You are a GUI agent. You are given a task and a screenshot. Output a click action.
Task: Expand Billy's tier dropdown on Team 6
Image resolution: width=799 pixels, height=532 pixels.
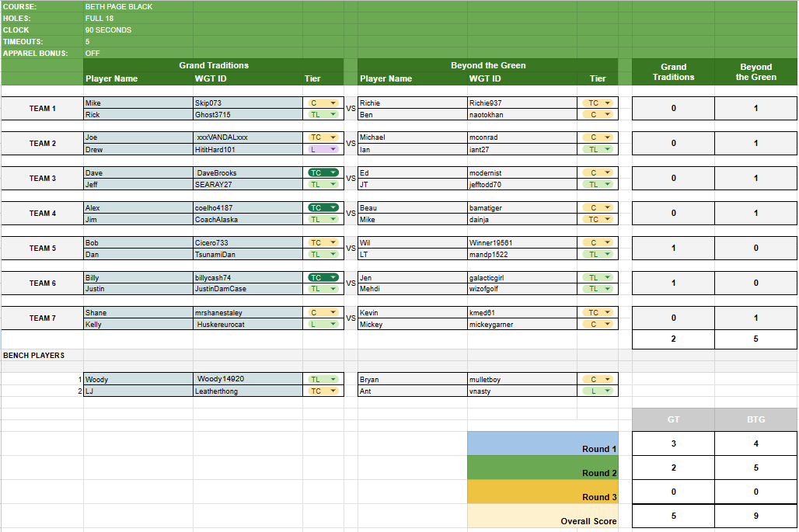tap(333, 277)
